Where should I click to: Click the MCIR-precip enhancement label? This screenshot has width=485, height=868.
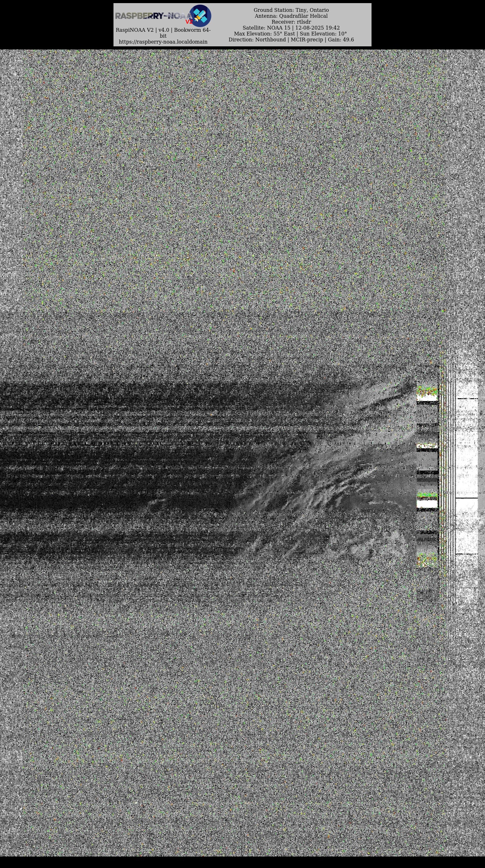pyautogui.click(x=307, y=40)
